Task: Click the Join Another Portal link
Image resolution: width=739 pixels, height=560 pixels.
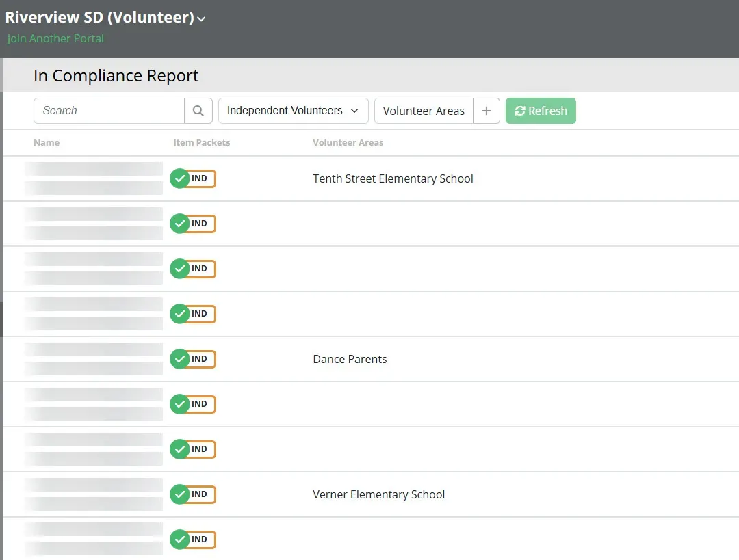Action: coord(55,38)
